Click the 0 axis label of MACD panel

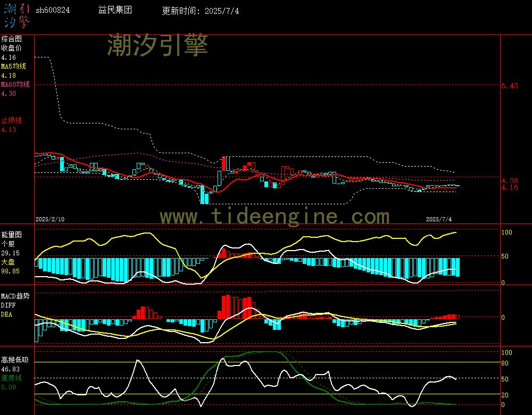503,318
